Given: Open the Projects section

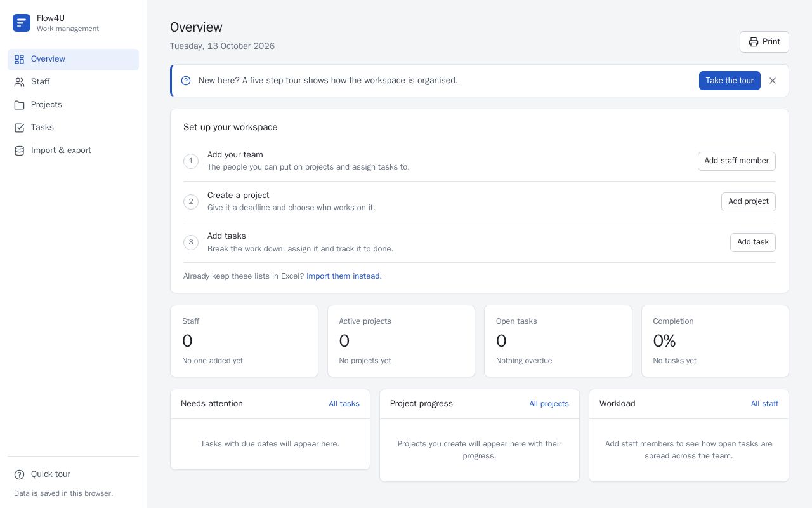Looking at the screenshot, I should click(74, 105).
